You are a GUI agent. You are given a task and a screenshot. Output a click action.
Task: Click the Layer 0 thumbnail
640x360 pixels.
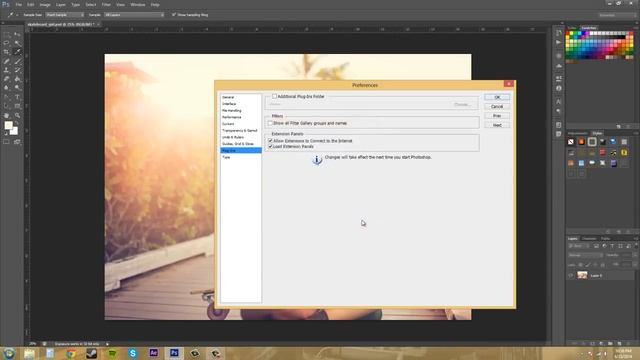(x=582, y=276)
